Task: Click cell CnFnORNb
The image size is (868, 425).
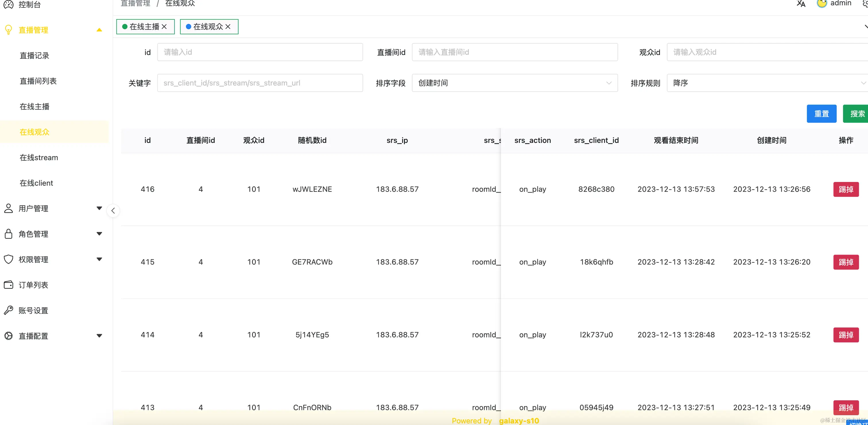Action: [x=312, y=407]
